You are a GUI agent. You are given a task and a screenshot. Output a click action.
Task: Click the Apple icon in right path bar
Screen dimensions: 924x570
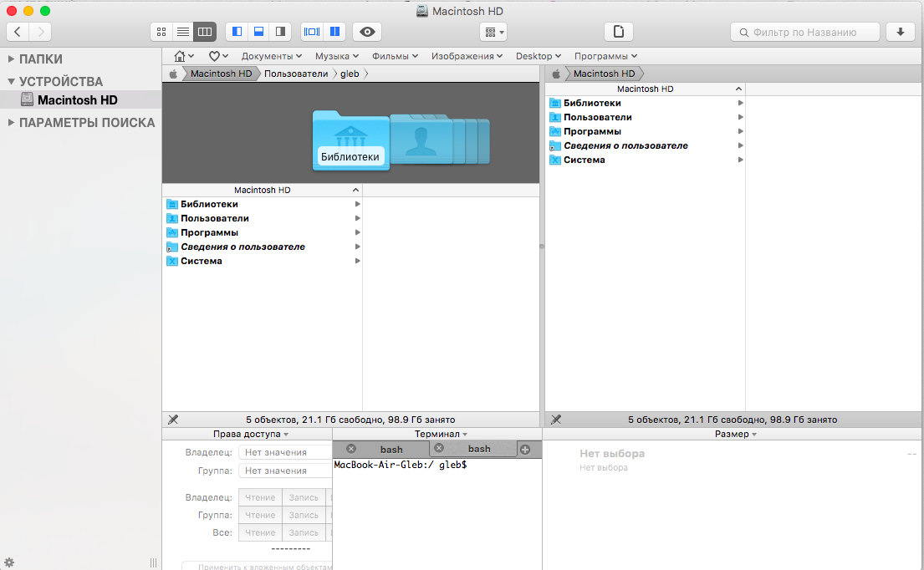[556, 74]
